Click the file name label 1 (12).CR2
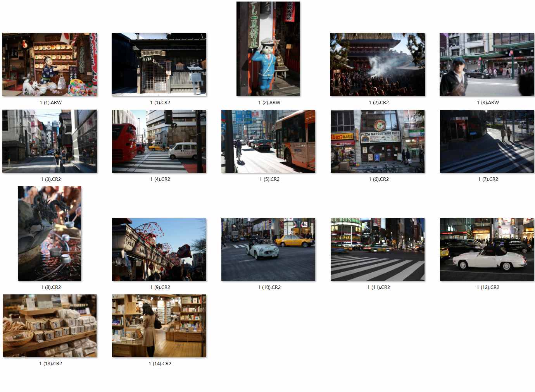 point(488,287)
